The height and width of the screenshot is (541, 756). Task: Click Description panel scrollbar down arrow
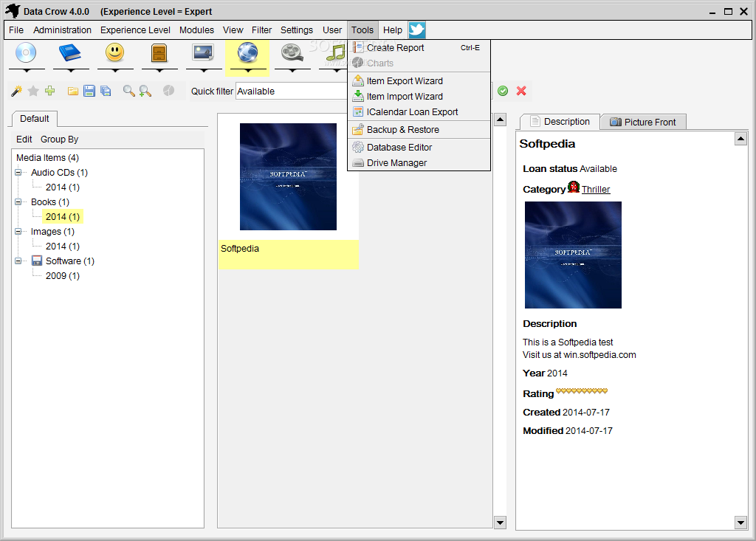(740, 523)
